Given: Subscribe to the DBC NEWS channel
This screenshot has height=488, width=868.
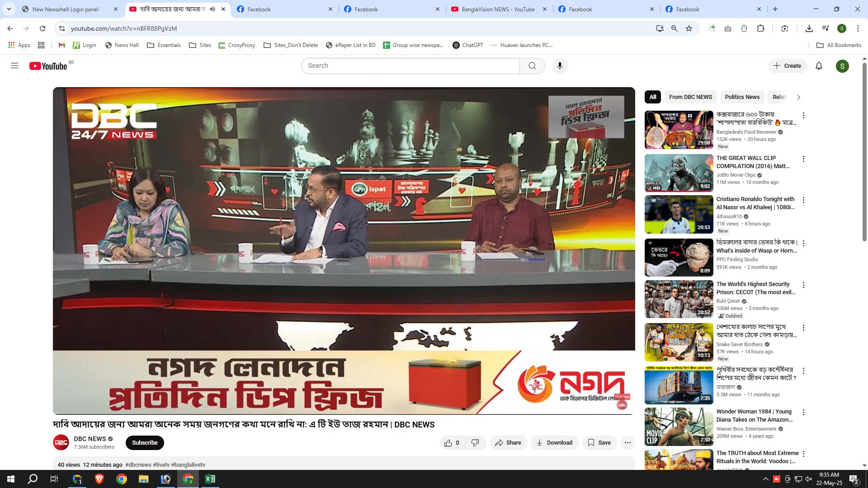Looking at the screenshot, I should tap(145, 443).
